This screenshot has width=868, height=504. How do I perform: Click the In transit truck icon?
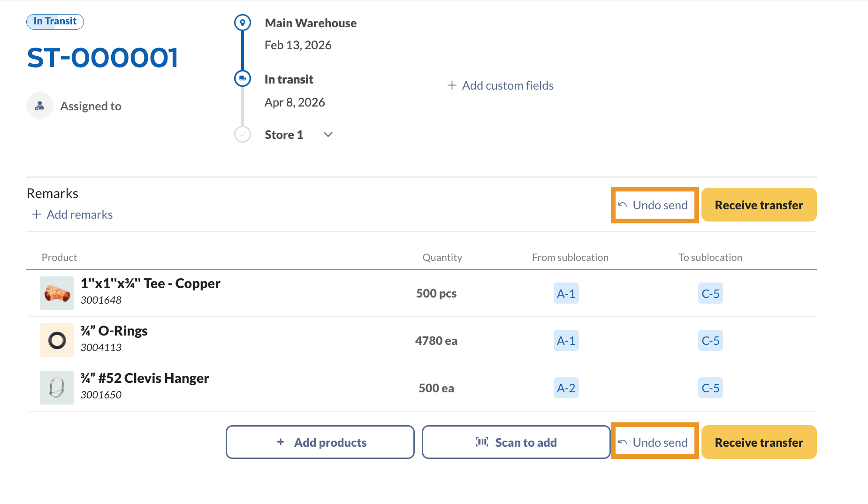click(242, 78)
